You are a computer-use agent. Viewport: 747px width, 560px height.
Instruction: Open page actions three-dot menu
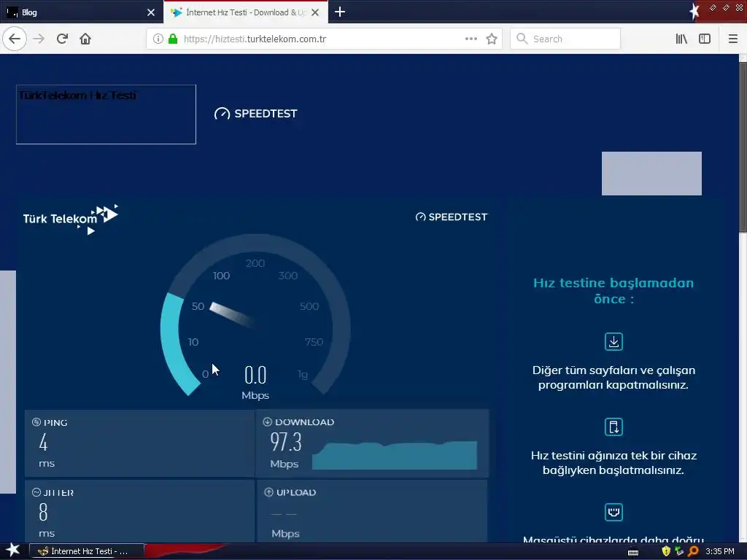point(471,39)
